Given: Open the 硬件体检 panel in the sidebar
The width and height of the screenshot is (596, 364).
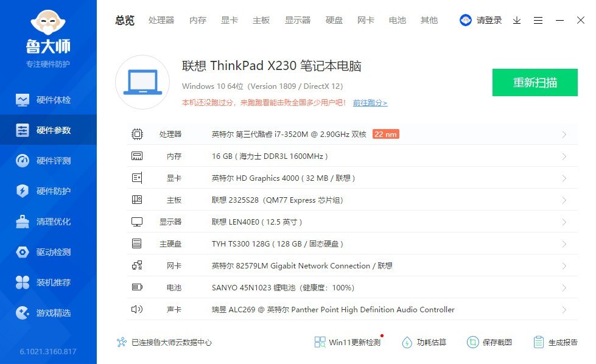Looking at the screenshot, I should 49,100.
